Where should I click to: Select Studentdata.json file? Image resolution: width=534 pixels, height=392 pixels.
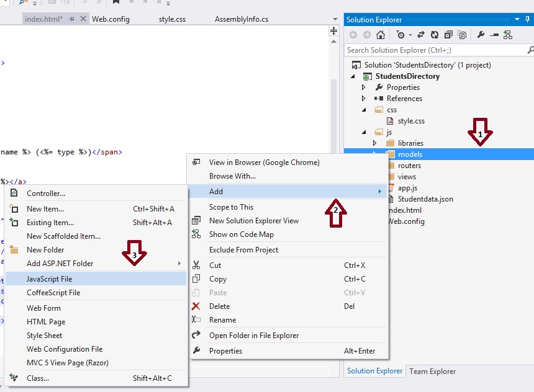coord(425,199)
